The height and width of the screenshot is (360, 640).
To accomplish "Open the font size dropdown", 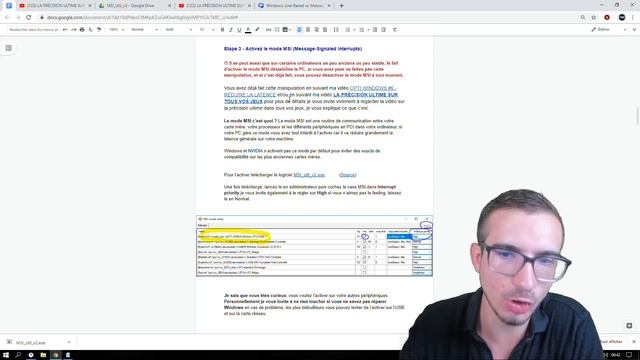I will (x=207, y=30).
